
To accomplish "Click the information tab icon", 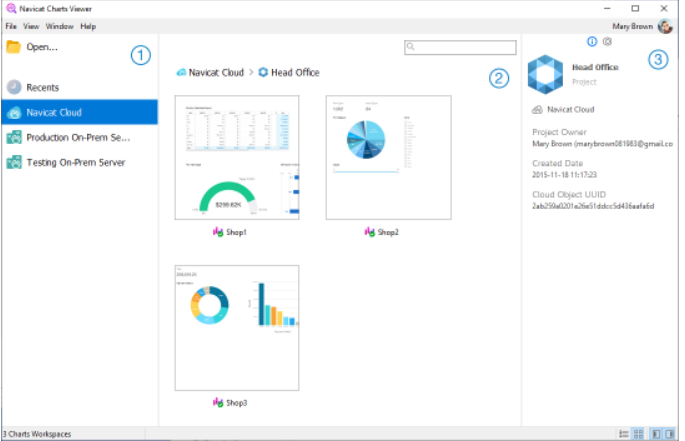I will pos(592,42).
